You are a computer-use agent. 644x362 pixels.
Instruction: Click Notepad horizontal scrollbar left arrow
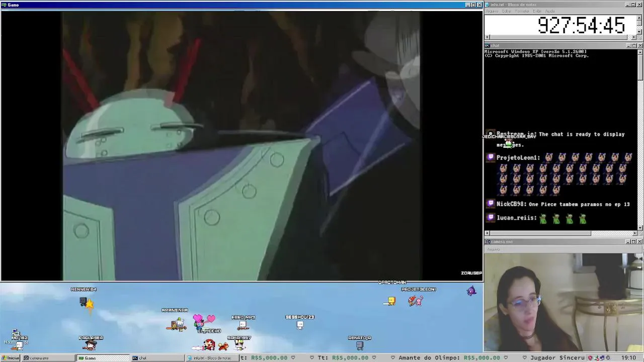487,37
